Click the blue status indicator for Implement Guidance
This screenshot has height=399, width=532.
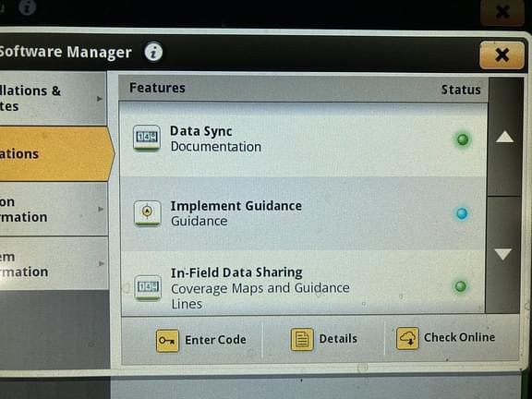click(x=462, y=213)
